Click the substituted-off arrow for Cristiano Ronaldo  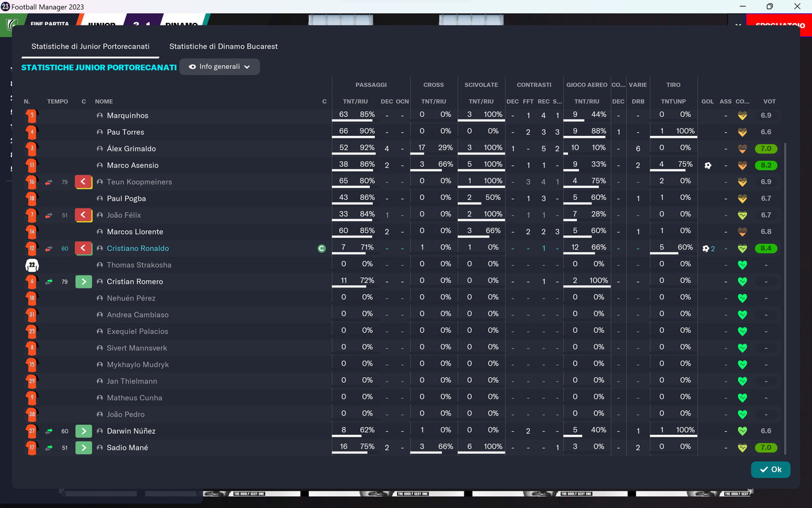(x=83, y=248)
